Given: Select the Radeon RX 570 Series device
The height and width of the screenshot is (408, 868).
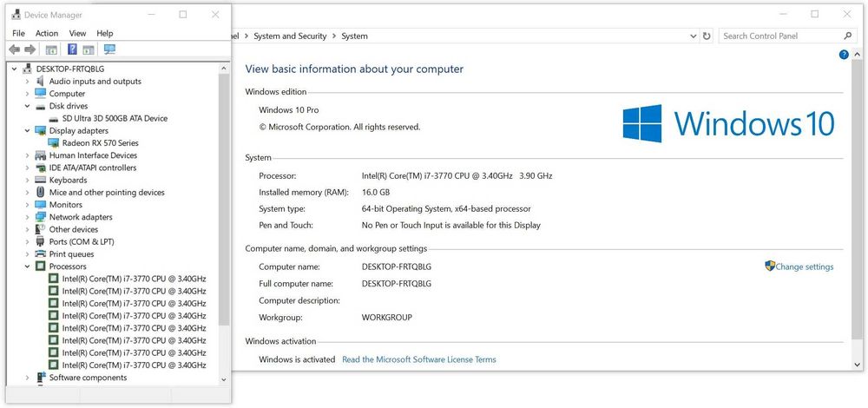Looking at the screenshot, I should click(100, 143).
